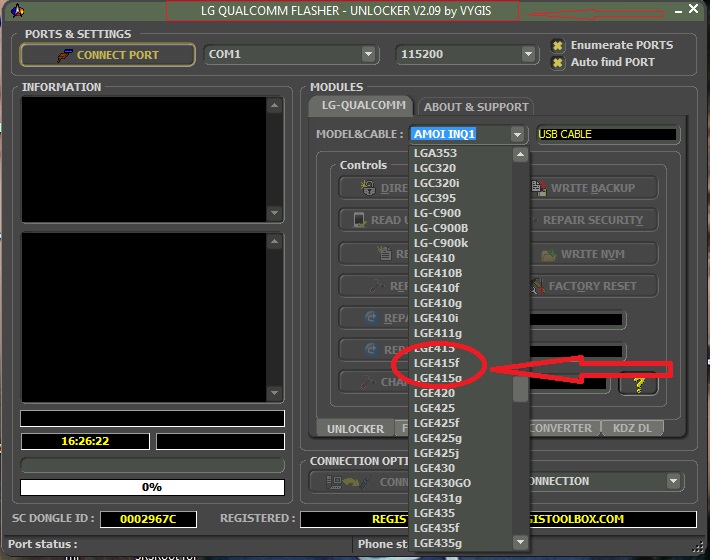Collapse the MODEL&CABLE dropdown arrow
This screenshot has width=713, height=560.
517,135
